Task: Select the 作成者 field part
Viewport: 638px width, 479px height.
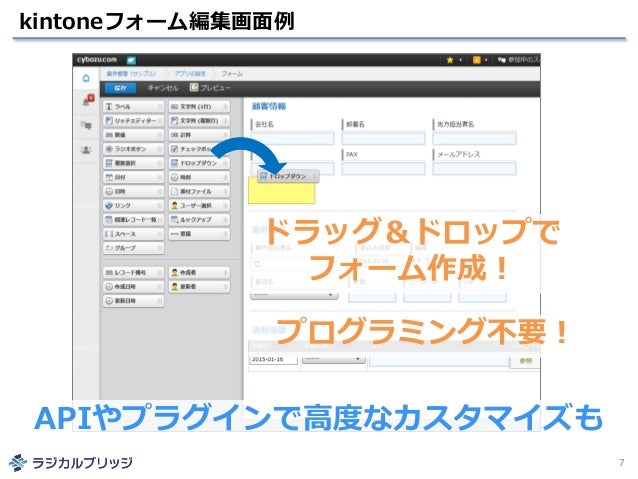Action: click(x=199, y=272)
